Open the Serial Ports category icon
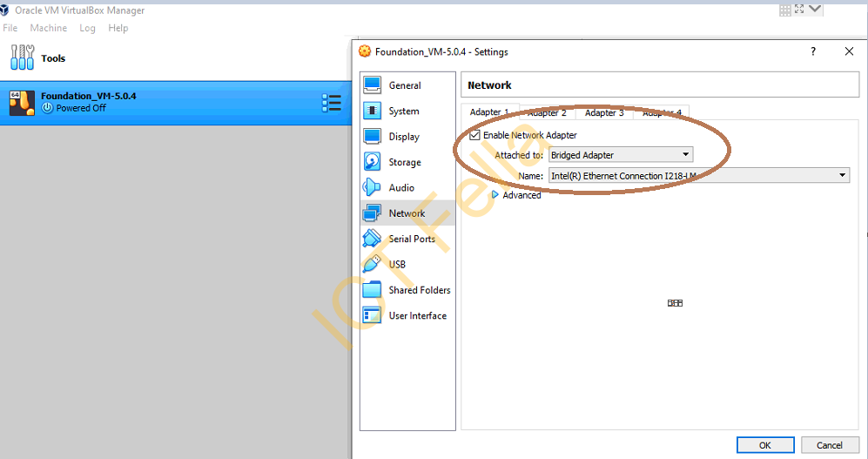The height and width of the screenshot is (459, 868). click(x=372, y=239)
